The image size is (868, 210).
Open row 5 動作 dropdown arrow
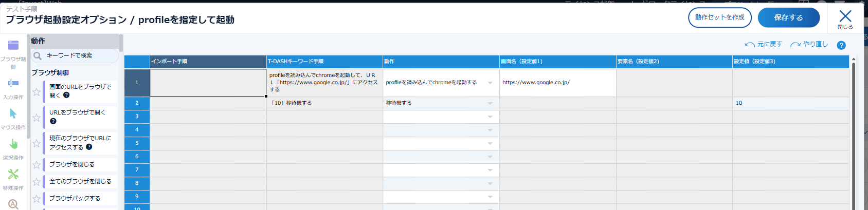(x=490, y=143)
